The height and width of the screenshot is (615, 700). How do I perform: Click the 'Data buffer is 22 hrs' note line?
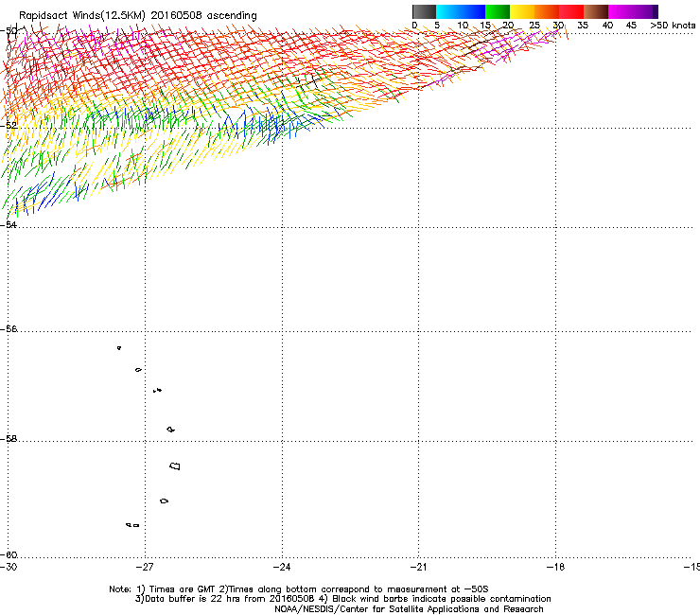pos(342,599)
